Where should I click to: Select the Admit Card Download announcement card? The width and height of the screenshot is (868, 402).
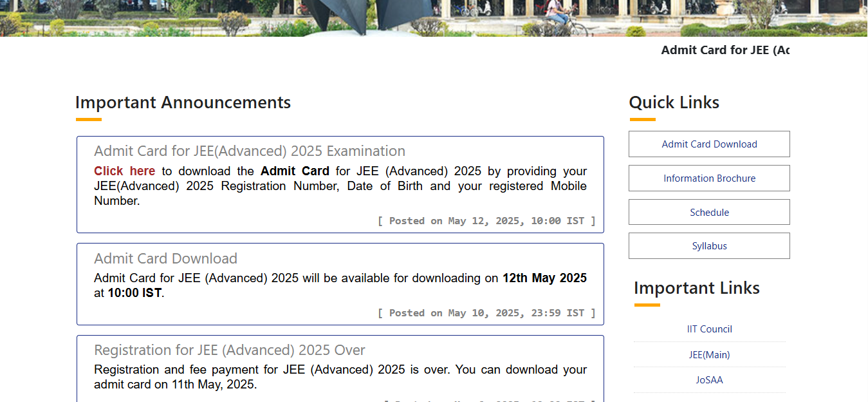point(340,283)
